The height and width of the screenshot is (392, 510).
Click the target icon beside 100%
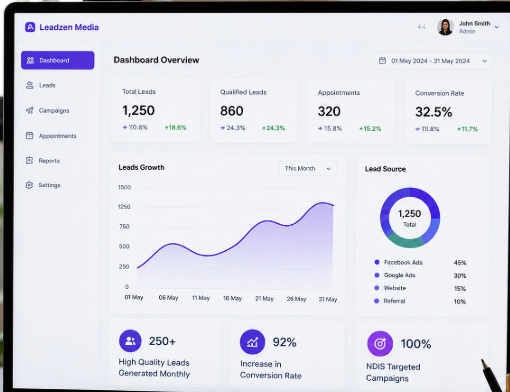pyautogui.click(x=380, y=344)
